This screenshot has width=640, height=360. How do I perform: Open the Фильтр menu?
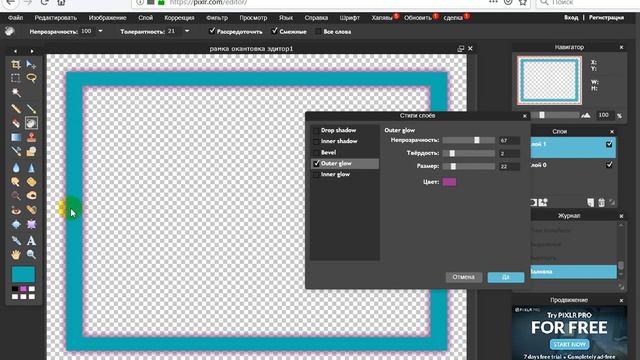(x=217, y=18)
